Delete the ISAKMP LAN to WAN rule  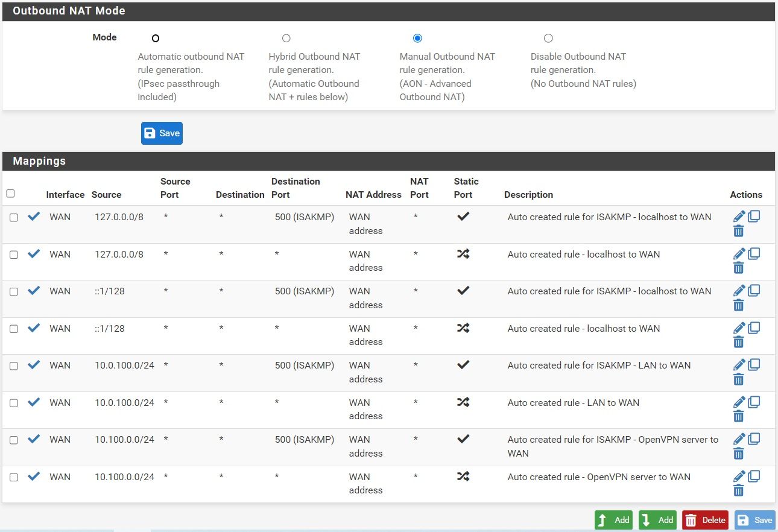pos(739,379)
